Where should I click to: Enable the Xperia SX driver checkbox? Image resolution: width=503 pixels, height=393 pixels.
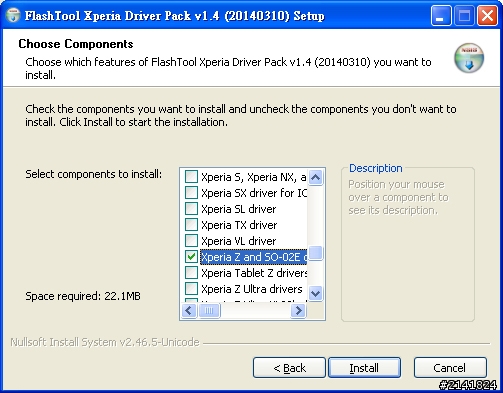191,193
